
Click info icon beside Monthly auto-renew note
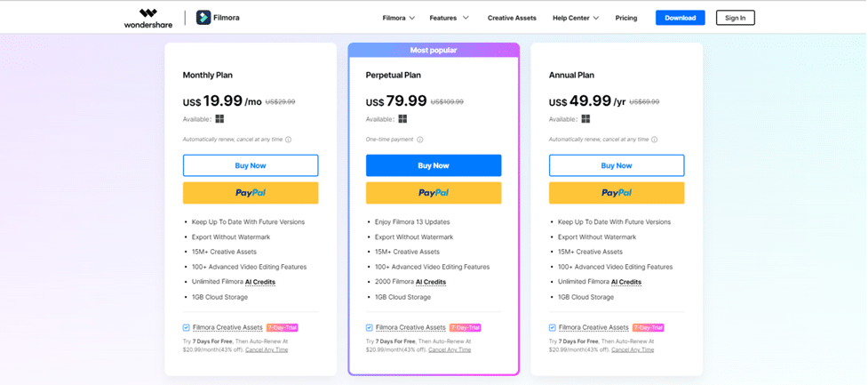click(289, 140)
